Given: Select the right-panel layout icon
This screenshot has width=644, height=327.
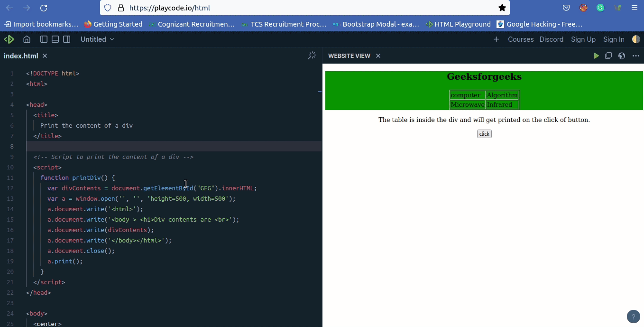Looking at the screenshot, I should [67, 39].
